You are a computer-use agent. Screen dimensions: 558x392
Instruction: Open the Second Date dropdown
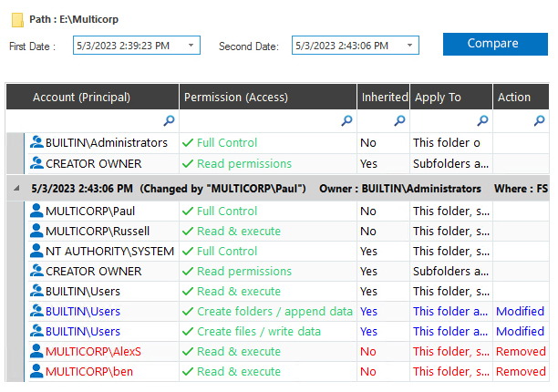point(410,46)
